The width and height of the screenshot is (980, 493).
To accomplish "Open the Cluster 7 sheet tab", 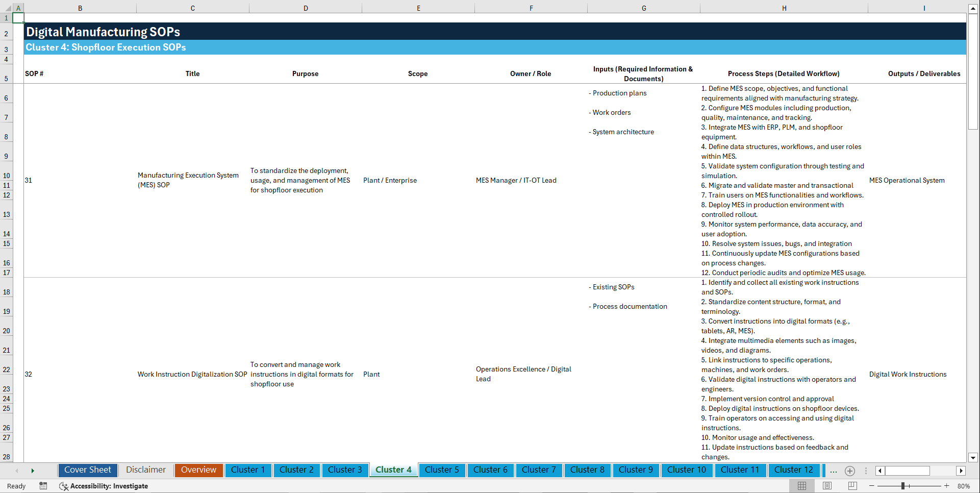I will [x=539, y=470].
